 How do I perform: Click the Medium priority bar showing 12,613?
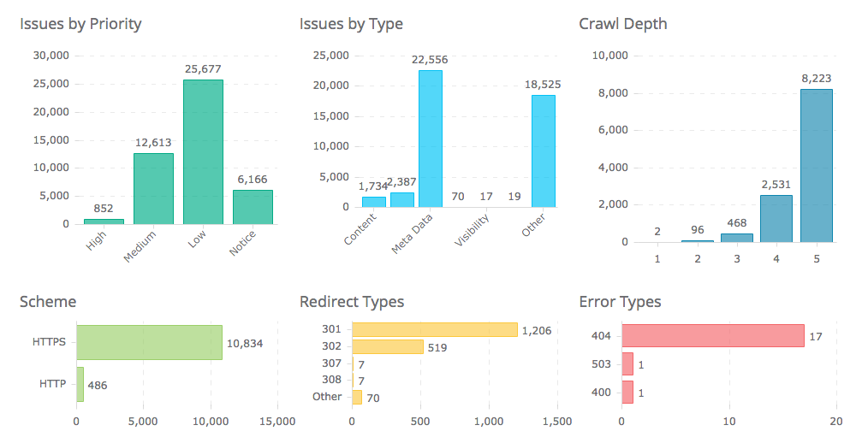pos(153,188)
